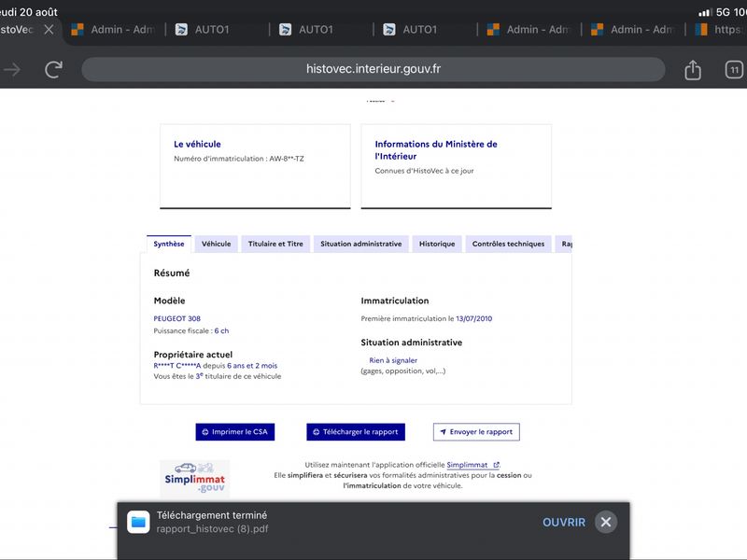Click the date 13/07/2010
Viewport: 747px width, 560px height.
(474, 318)
